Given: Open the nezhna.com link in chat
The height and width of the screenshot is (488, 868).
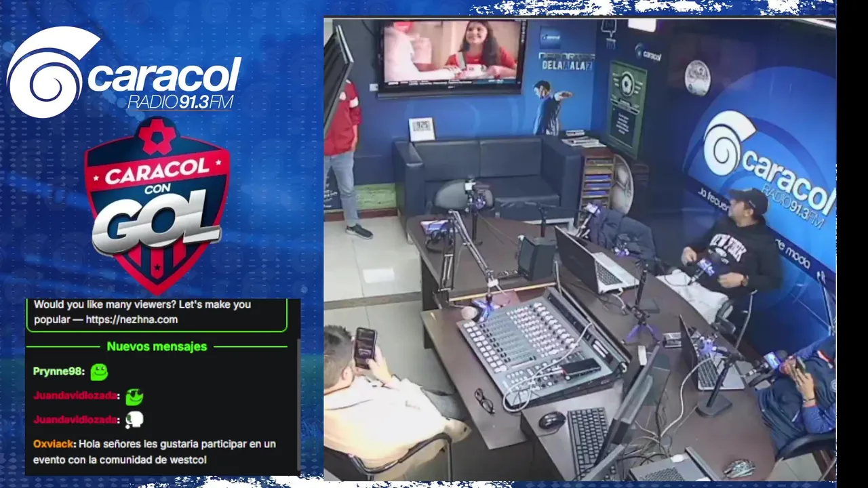Looking at the screenshot, I should (132, 319).
